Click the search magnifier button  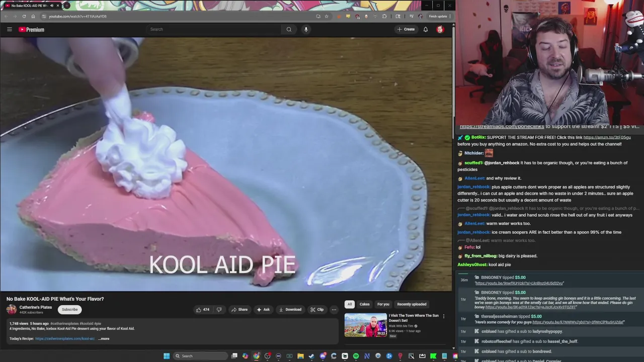[x=289, y=29]
